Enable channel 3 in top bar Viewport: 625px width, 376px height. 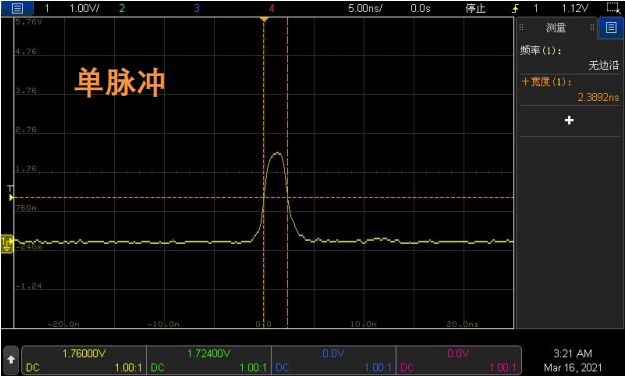pos(197,8)
